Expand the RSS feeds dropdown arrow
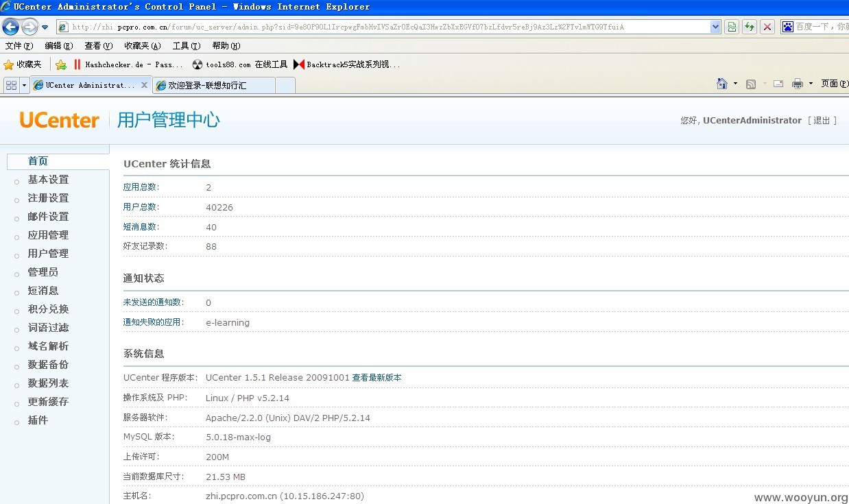 point(763,84)
